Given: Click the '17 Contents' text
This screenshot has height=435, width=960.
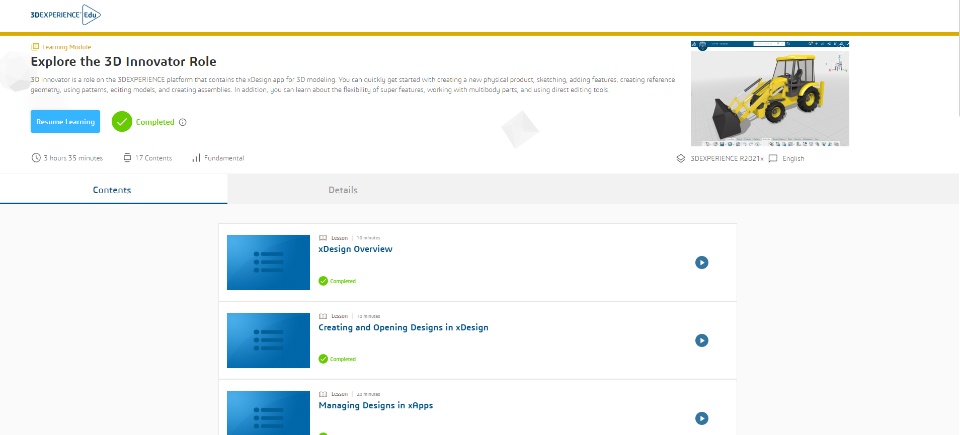Looking at the screenshot, I should click(x=154, y=158).
